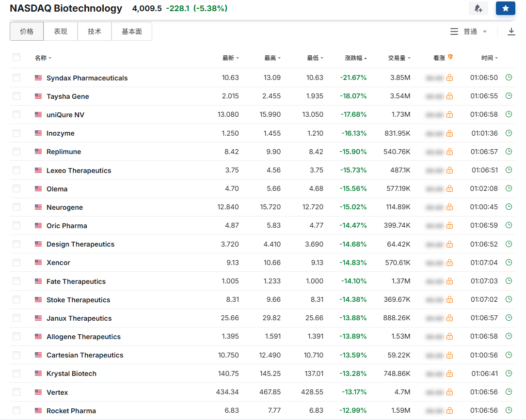
Task: Check the Neurogene row checkbox
Action: [x=16, y=207]
